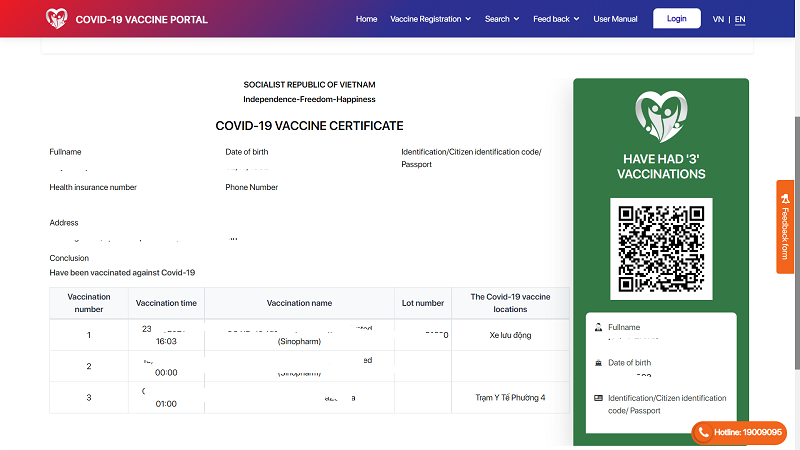This screenshot has width=800, height=450.
Task: Click the Fullname label on certificate
Action: click(65, 152)
